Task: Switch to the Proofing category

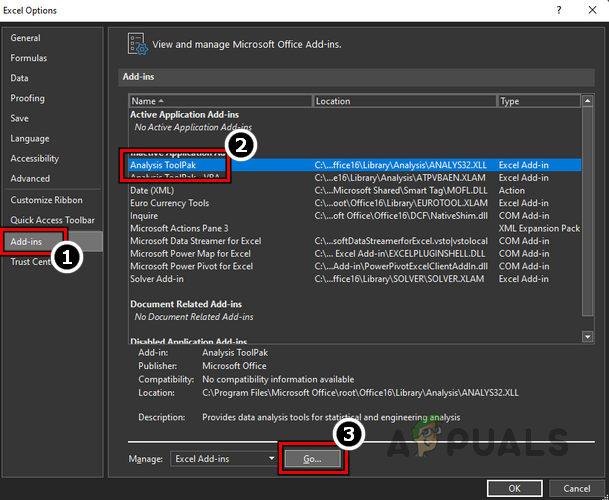Action: (x=27, y=98)
